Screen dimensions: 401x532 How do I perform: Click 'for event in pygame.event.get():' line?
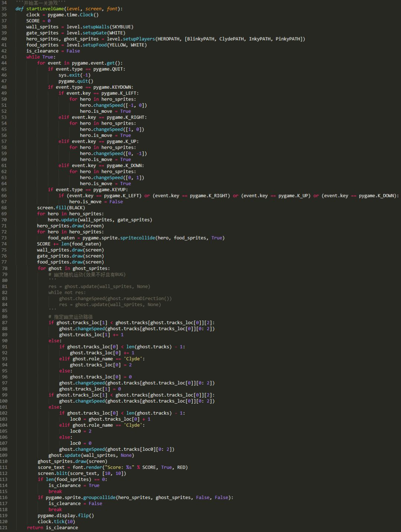80,63
